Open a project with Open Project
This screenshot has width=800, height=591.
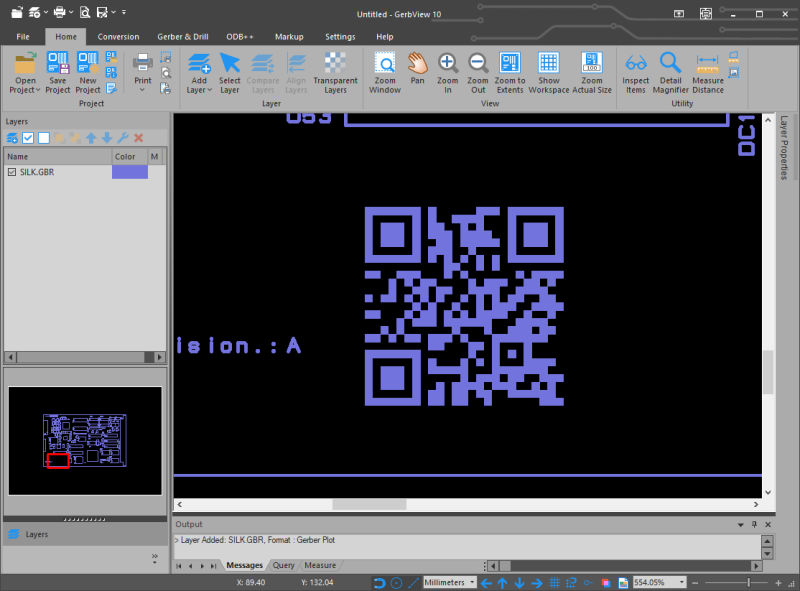[24, 73]
